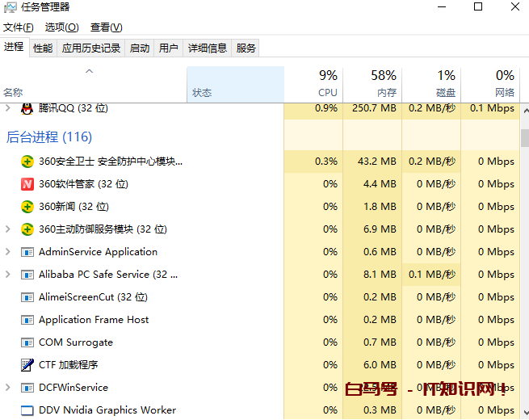
Task: Expand the DCFWinService process row
Action: pos(8,388)
